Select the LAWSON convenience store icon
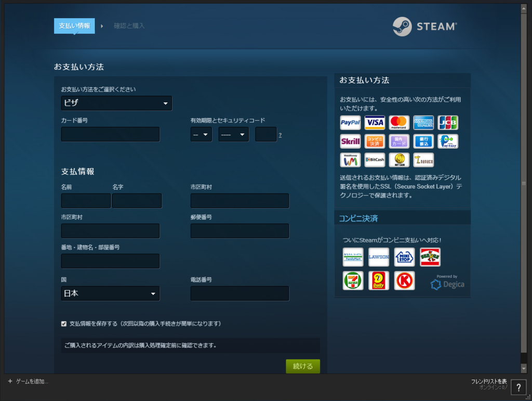 [x=378, y=256]
